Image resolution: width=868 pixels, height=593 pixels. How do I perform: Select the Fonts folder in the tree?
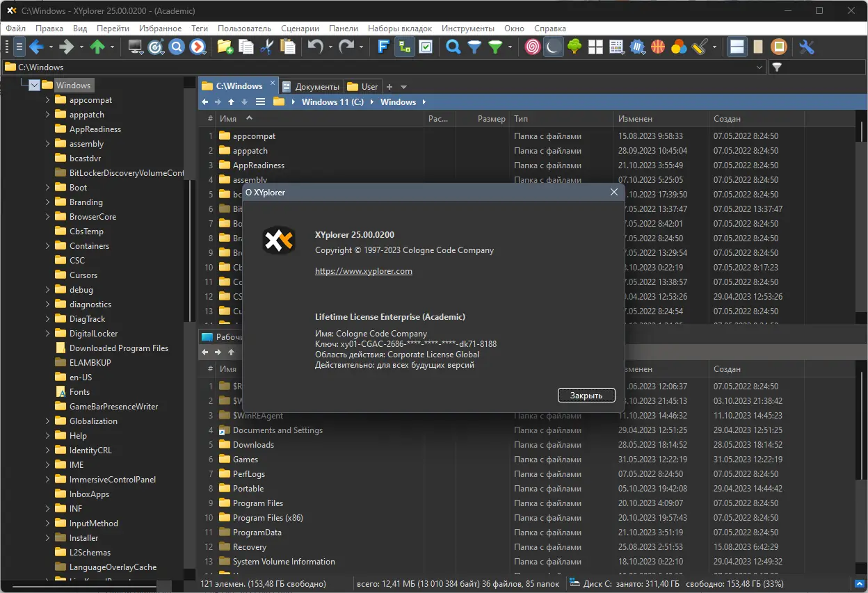coord(81,391)
